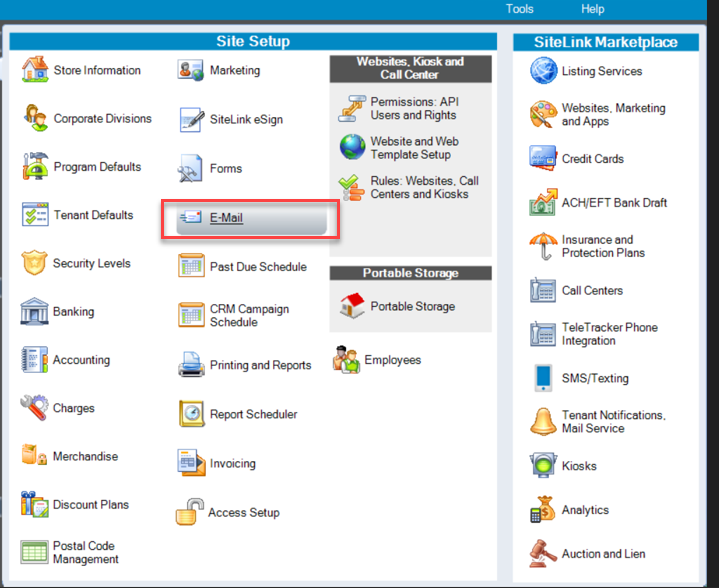Open the SMS/Texting phone icon
This screenshot has height=588, width=719.
click(543, 378)
